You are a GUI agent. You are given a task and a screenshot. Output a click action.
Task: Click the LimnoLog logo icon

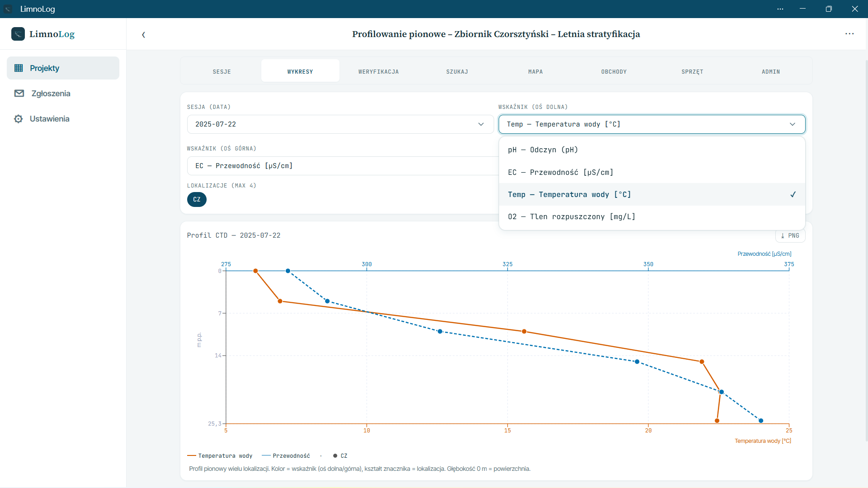click(x=18, y=34)
